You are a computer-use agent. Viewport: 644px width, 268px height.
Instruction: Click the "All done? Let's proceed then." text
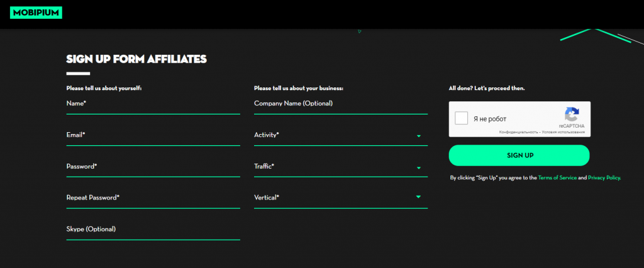[486, 89]
